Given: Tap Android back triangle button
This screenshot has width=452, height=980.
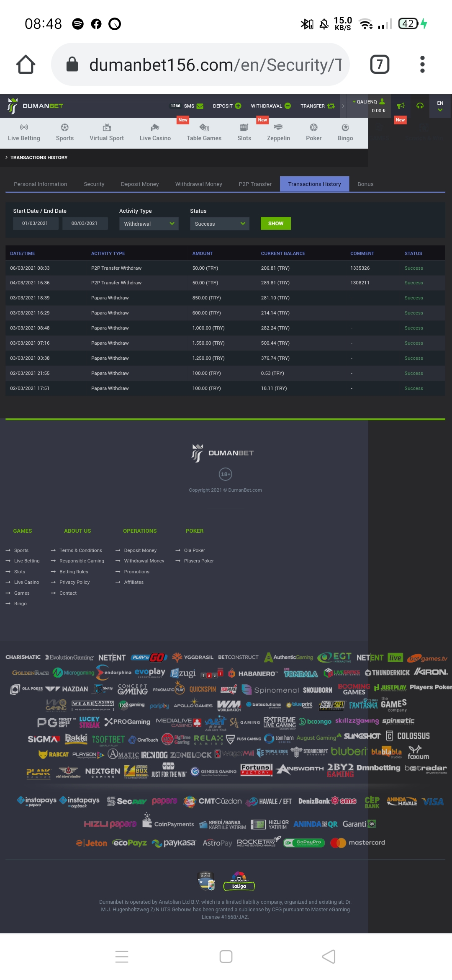Looking at the screenshot, I should point(329,957).
